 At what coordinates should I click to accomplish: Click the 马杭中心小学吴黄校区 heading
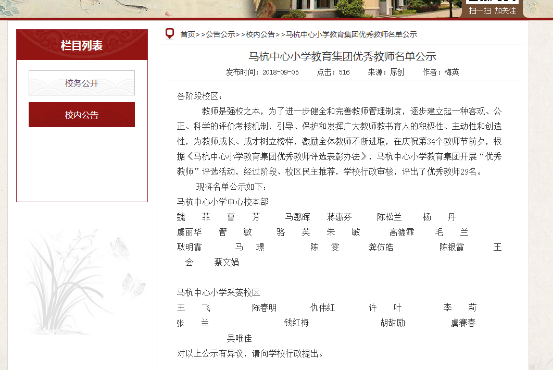pyautogui.click(x=218, y=293)
